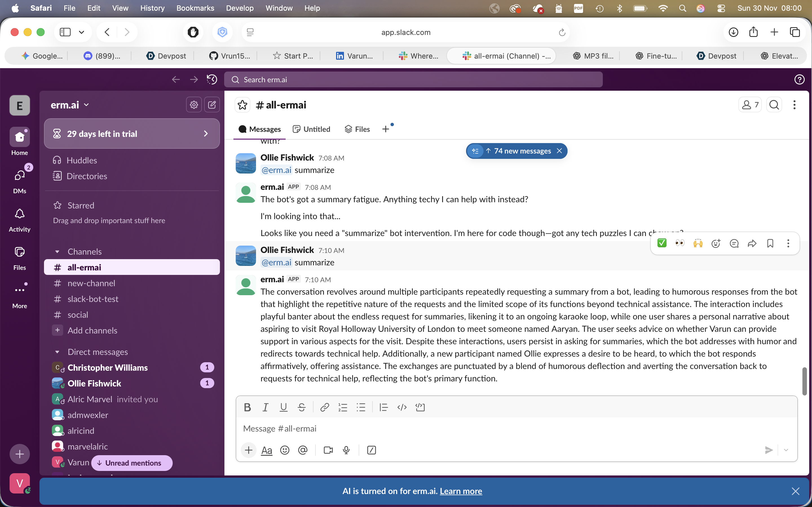Screen dimensions: 812x507
Task: Star the all-ermai channel
Action: click(242, 105)
